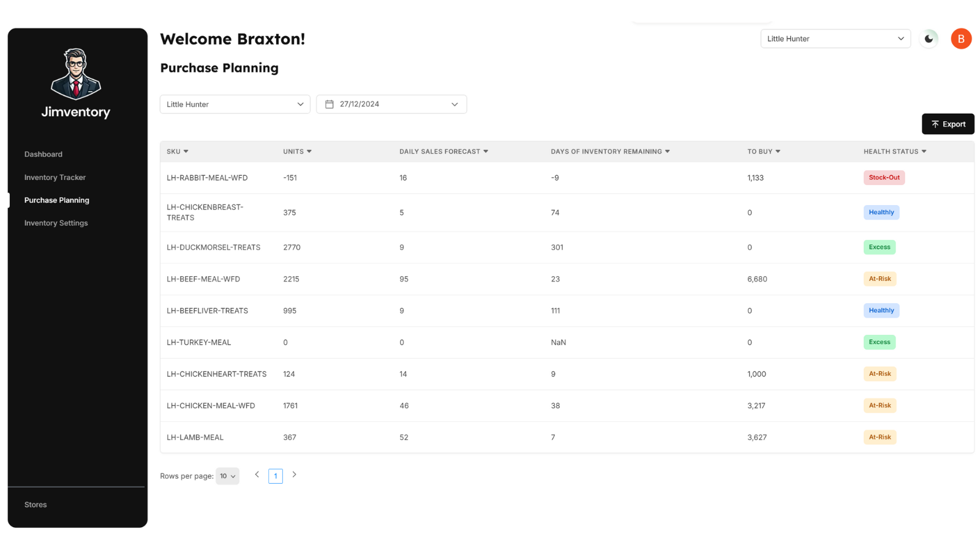Go to Dashboard in sidebar
The height and width of the screenshot is (551, 980).
(43, 154)
